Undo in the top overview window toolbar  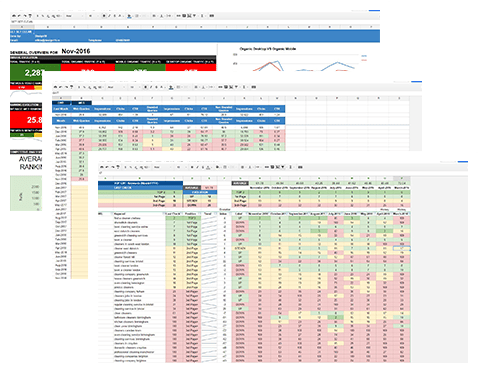pos(19,16)
